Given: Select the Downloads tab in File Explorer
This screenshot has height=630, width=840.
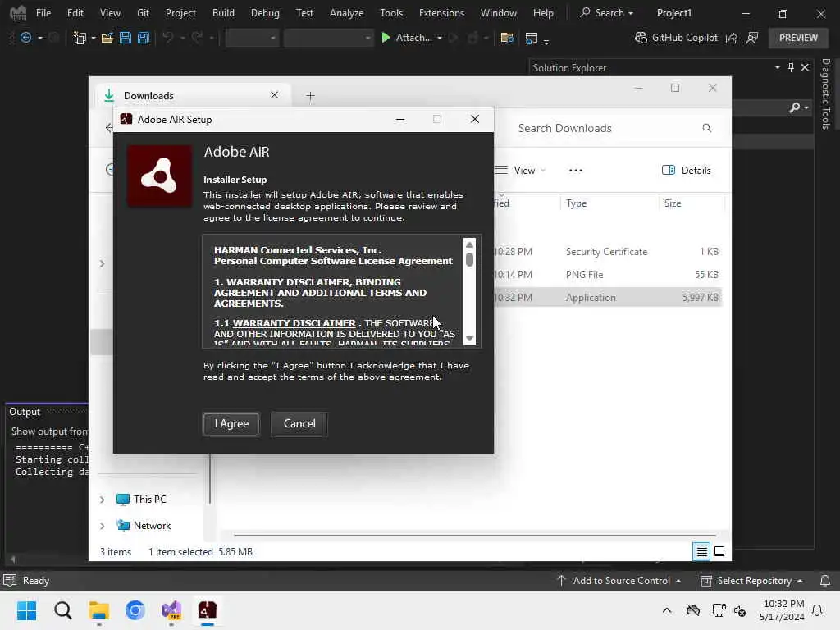Looking at the screenshot, I should (x=194, y=96).
